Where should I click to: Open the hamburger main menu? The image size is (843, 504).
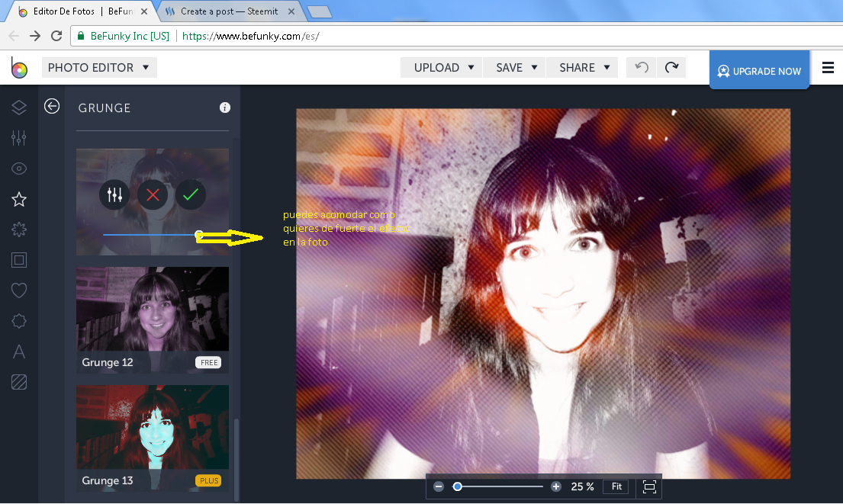click(x=828, y=68)
